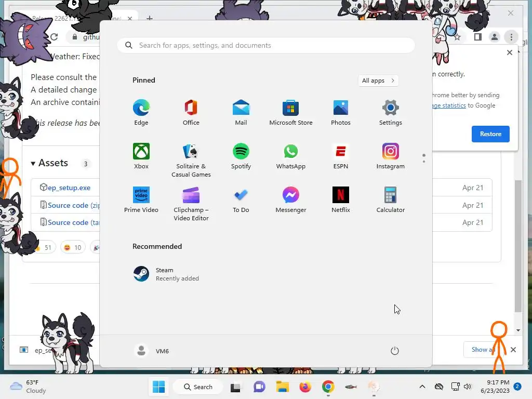
Task: Open Clipchamp Video Editor
Action: coord(191,204)
